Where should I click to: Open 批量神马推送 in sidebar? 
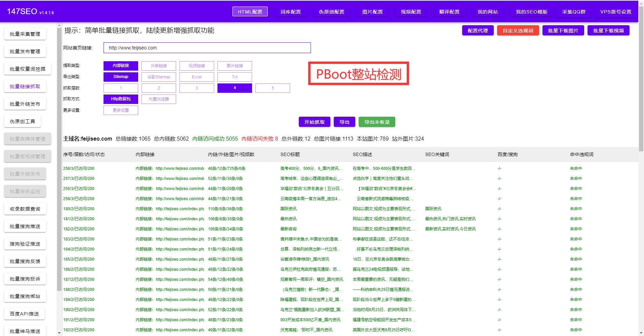[x=25, y=331]
